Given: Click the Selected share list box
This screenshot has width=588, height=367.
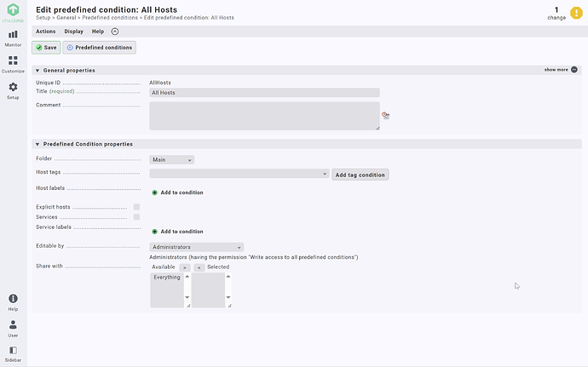Looking at the screenshot, I should click(209, 290).
